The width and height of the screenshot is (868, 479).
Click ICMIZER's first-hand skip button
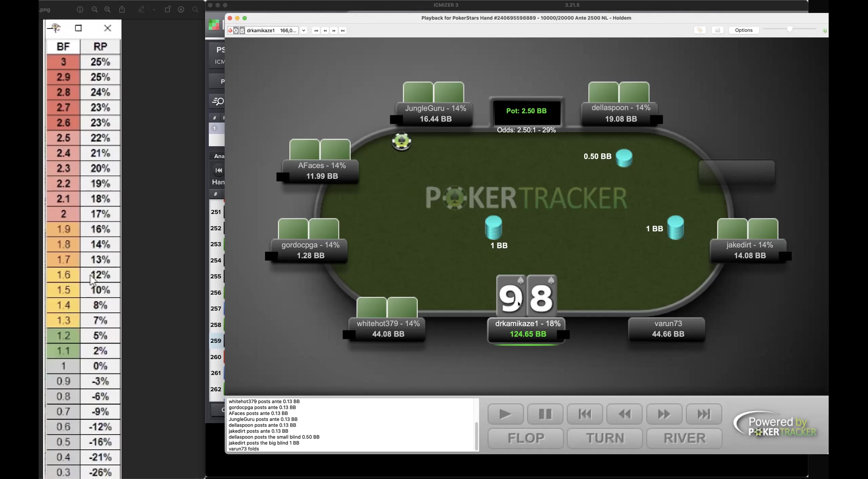click(x=219, y=170)
